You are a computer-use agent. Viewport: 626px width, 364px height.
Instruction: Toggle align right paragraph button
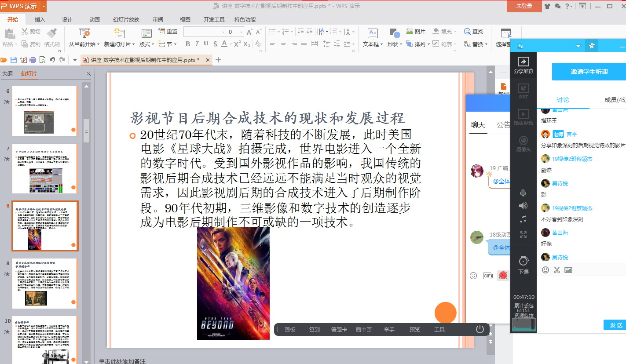pyautogui.click(x=294, y=44)
